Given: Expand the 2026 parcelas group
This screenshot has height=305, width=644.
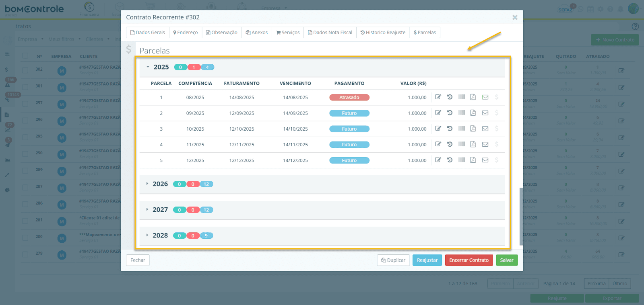Looking at the screenshot, I should click(147, 184).
